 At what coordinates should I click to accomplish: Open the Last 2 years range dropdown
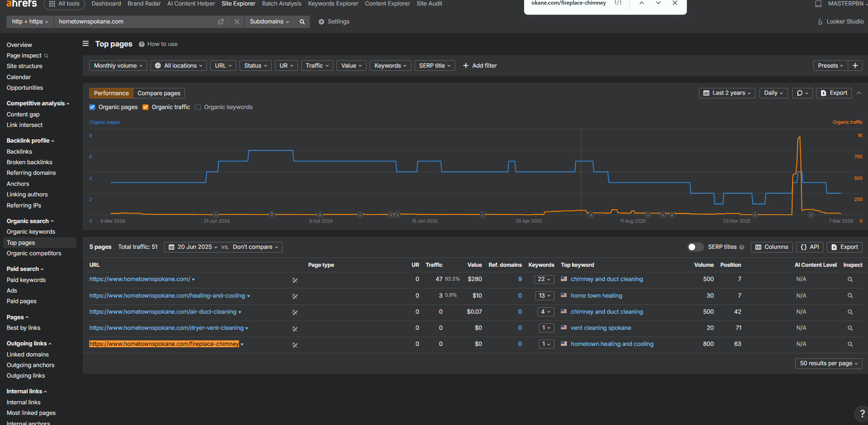tap(727, 93)
